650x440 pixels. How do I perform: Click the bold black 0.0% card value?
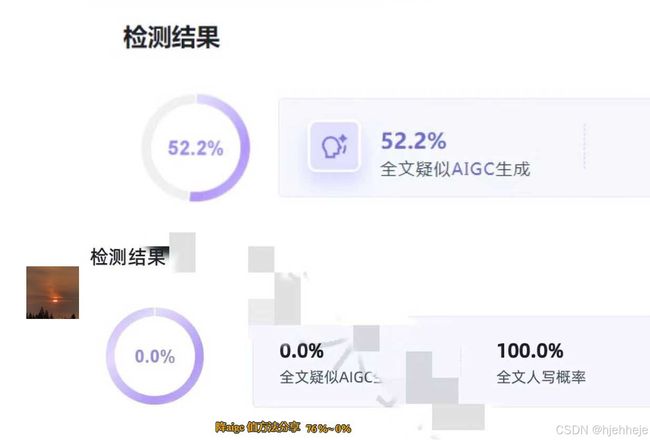tap(301, 351)
